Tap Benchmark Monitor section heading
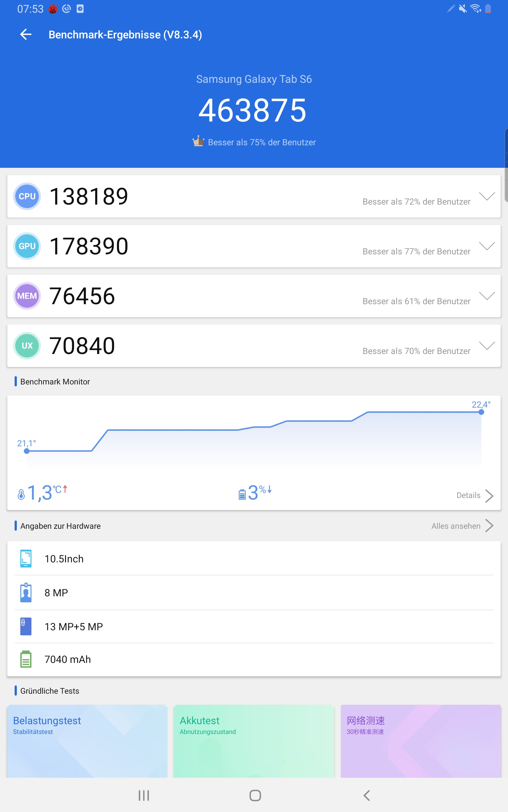 (x=55, y=382)
